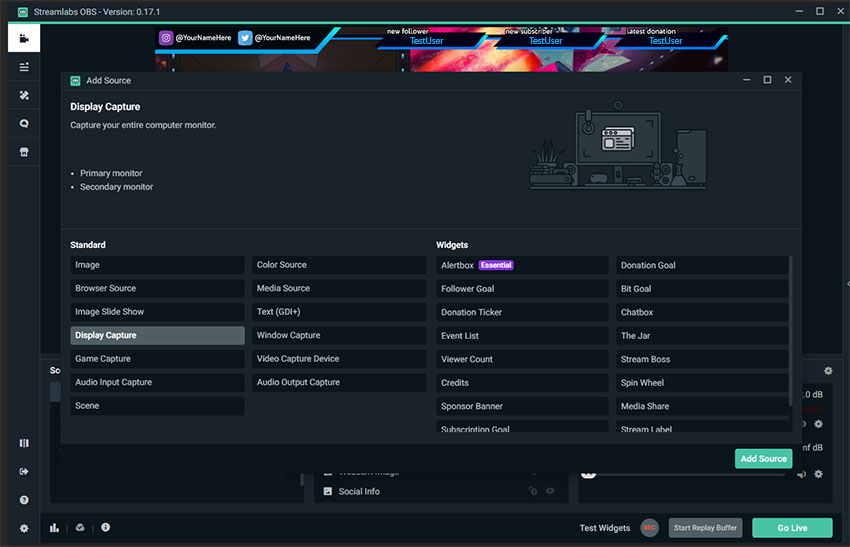Image resolution: width=850 pixels, height=547 pixels.
Task: Click the performance stats bar chart icon
Action: (54, 527)
